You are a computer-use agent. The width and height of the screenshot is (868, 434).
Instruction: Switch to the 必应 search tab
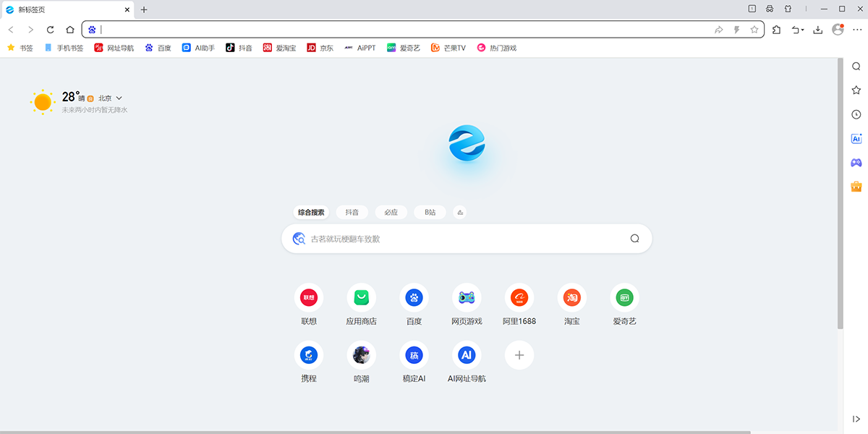coord(391,212)
